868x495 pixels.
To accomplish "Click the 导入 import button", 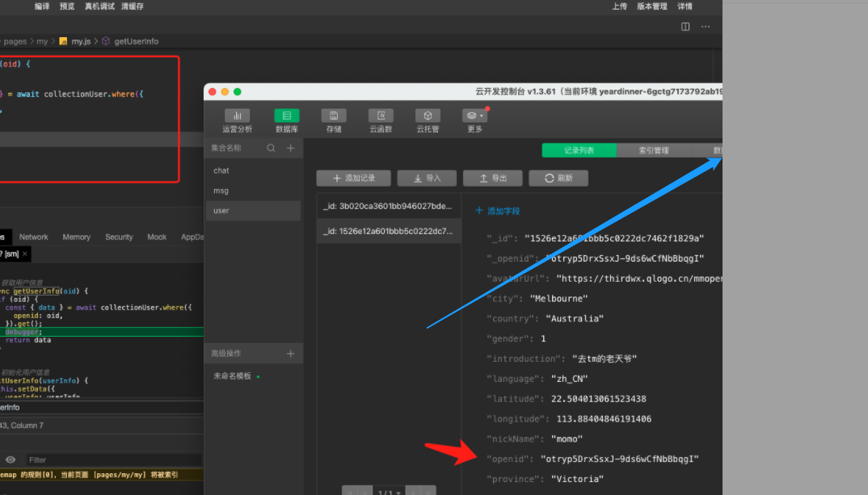I will [x=427, y=178].
